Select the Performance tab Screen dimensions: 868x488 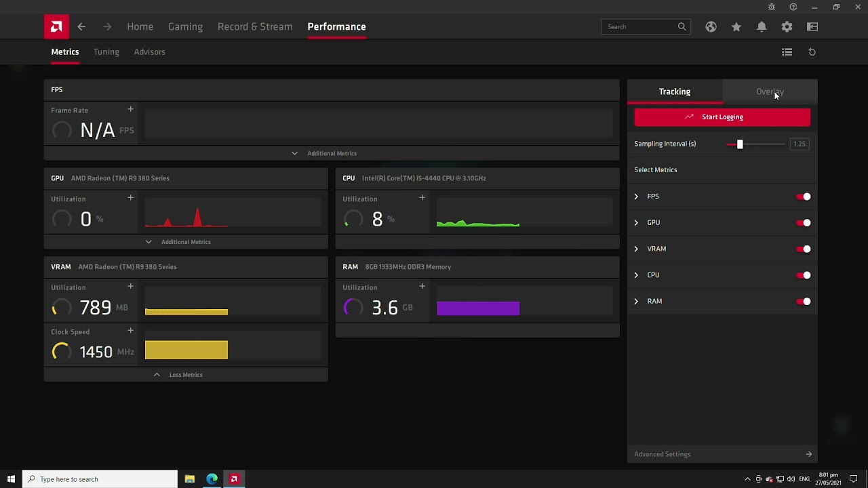coord(336,26)
